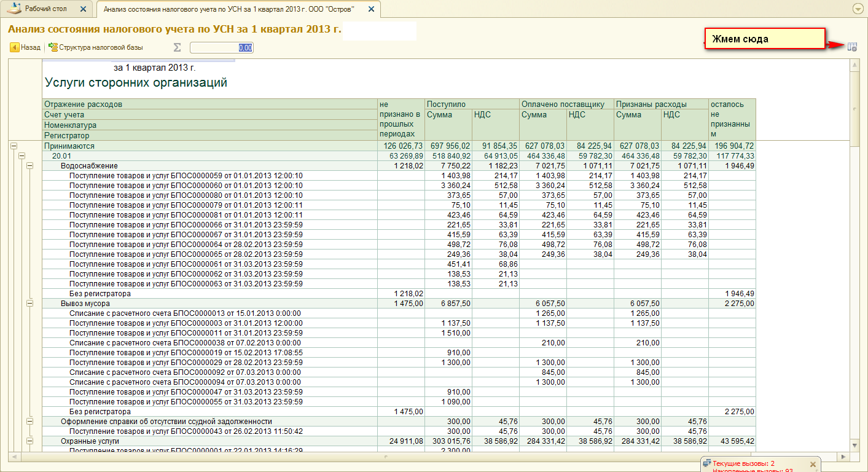Open Структура налоговой базы

[96, 47]
